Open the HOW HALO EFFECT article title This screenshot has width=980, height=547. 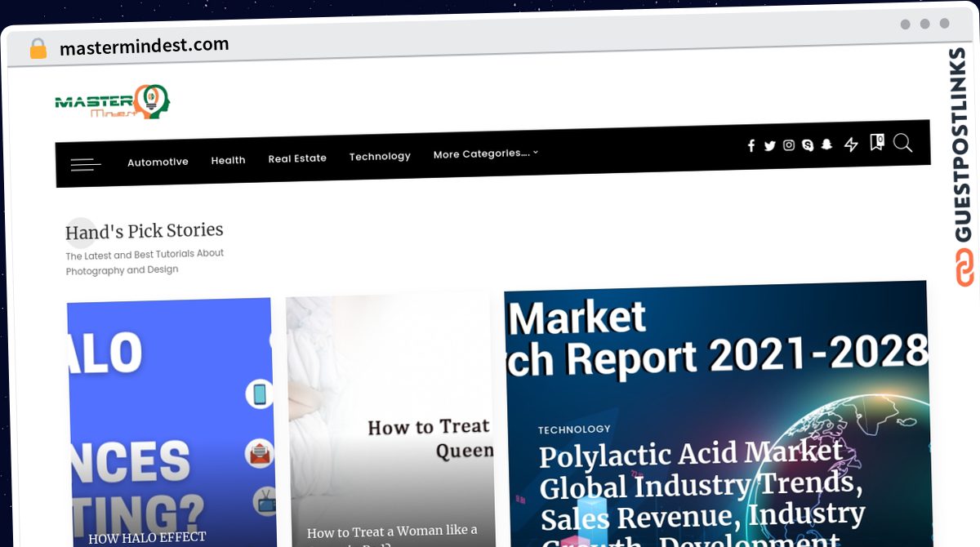click(147, 539)
